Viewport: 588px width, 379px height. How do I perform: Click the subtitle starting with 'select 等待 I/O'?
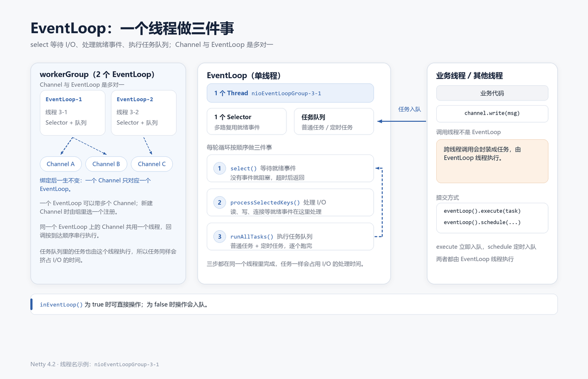(x=152, y=45)
